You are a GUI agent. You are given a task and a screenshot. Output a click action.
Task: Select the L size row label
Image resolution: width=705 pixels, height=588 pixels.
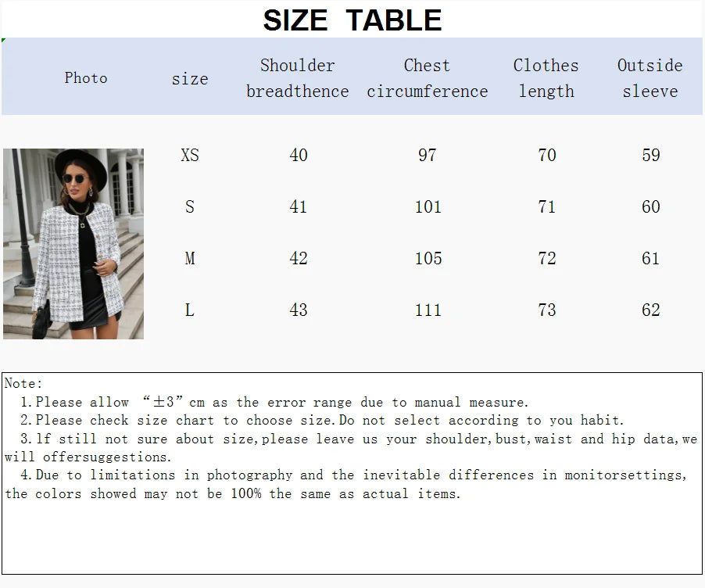coord(190,310)
